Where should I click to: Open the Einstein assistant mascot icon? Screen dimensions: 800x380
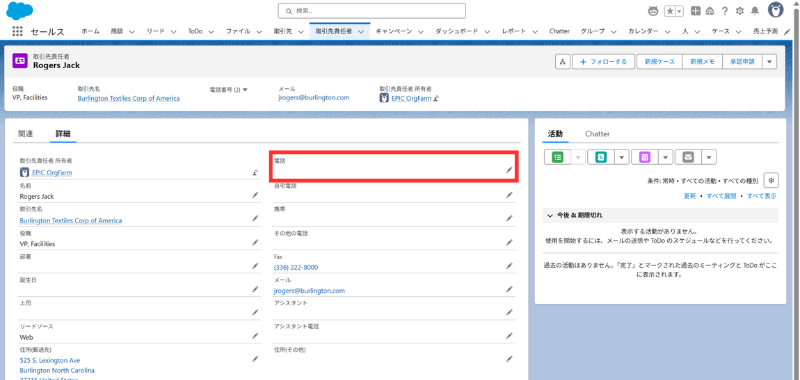coord(653,11)
